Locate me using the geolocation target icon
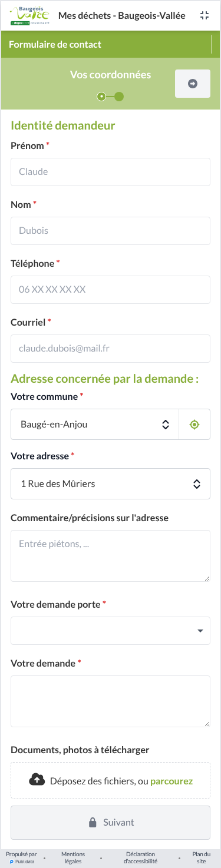Viewport: 221px width, 868px height. click(x=194, y=424)
